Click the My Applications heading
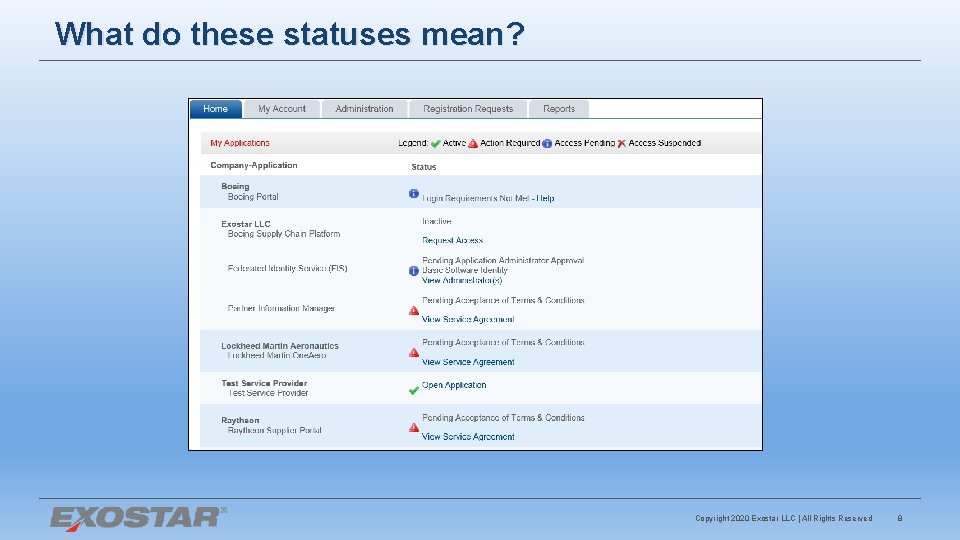Image resolution: width=960 pixels, height=540 pixels. pos(239,143)
